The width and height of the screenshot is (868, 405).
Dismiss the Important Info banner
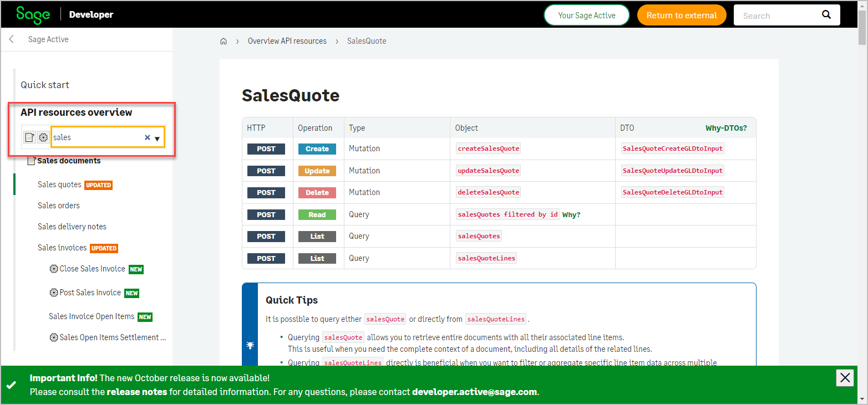tap(845, 378)
